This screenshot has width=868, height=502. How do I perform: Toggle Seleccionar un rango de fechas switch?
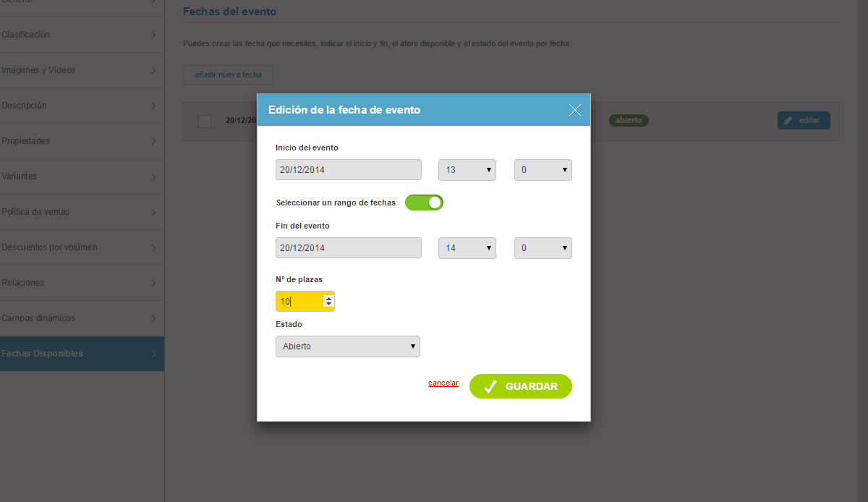[424, 203]
